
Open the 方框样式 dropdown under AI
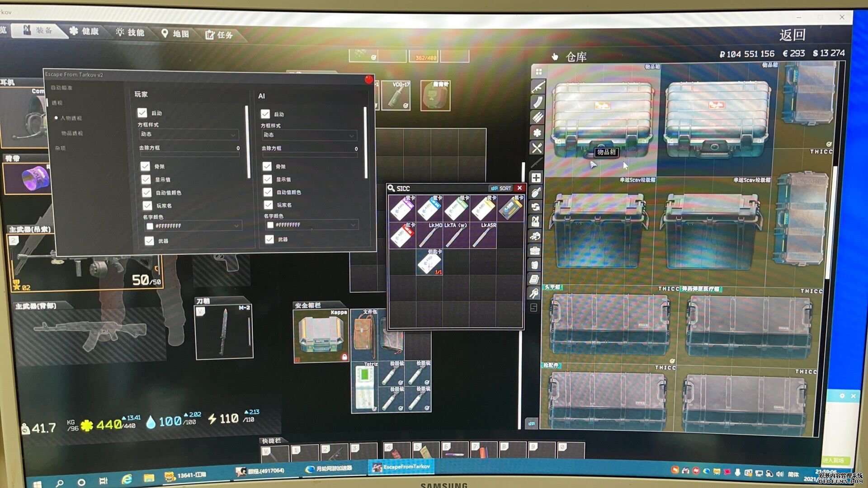click(310, 135)
